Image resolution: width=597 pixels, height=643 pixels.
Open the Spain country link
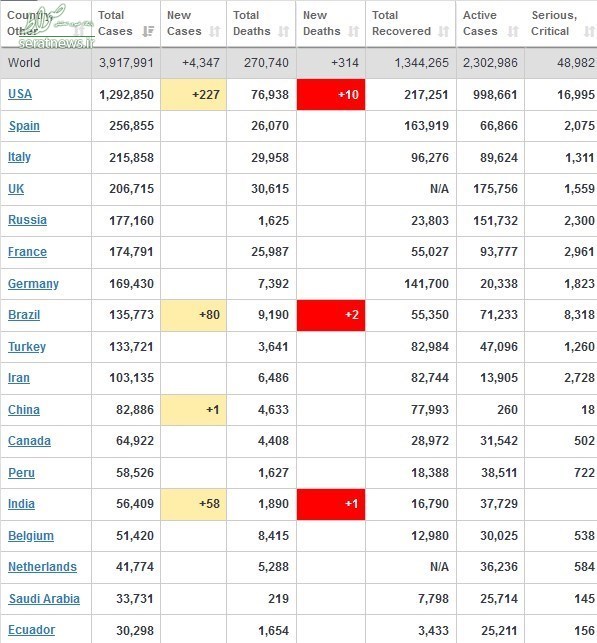(x=24, y=125)
